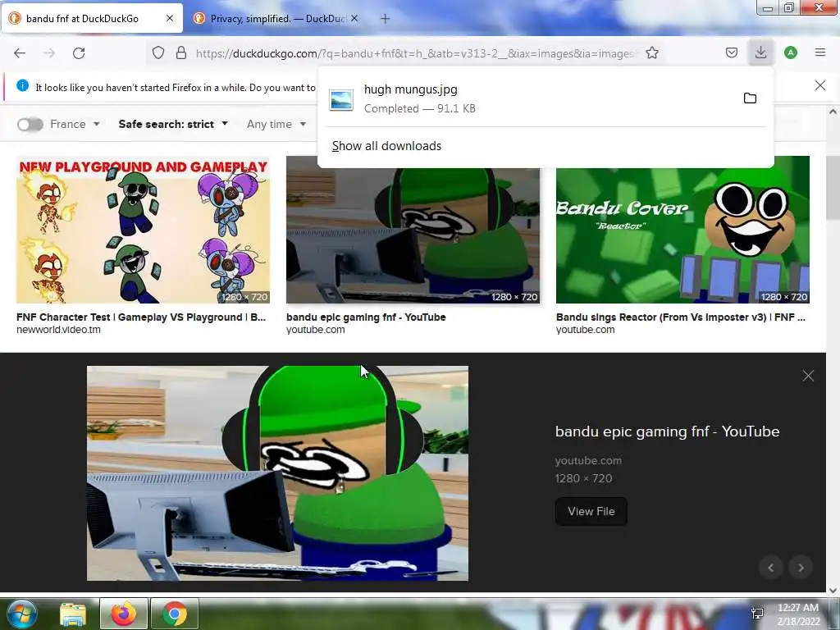840x630 pixels.
Task: Open a new tab with the plus button
Action: click(x=385, y=19)
